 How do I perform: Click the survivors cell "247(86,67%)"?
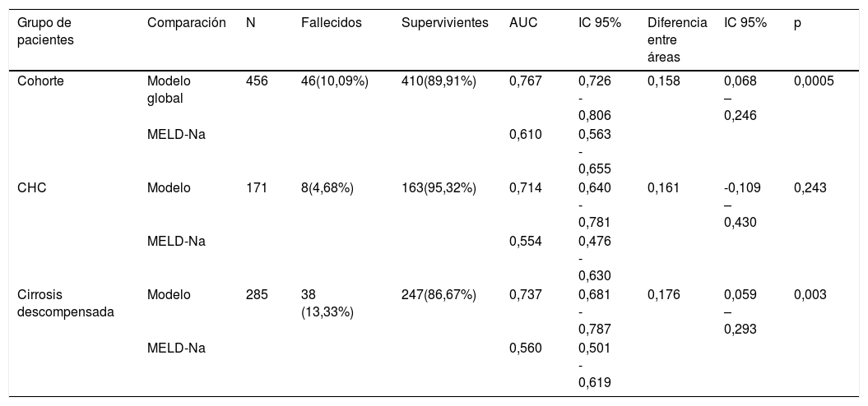(x=439, y=294)
